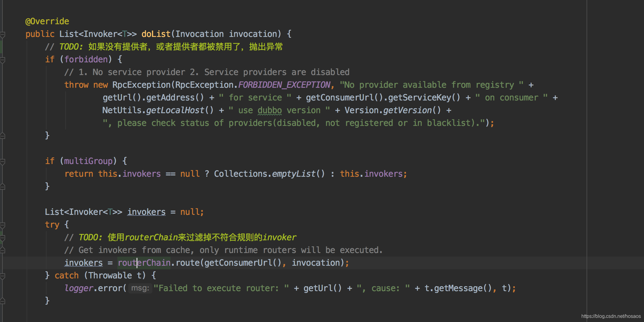Click the catch keyword
Image resolution: width=644 pixels, height=322 pixels.
pos(67,275)
